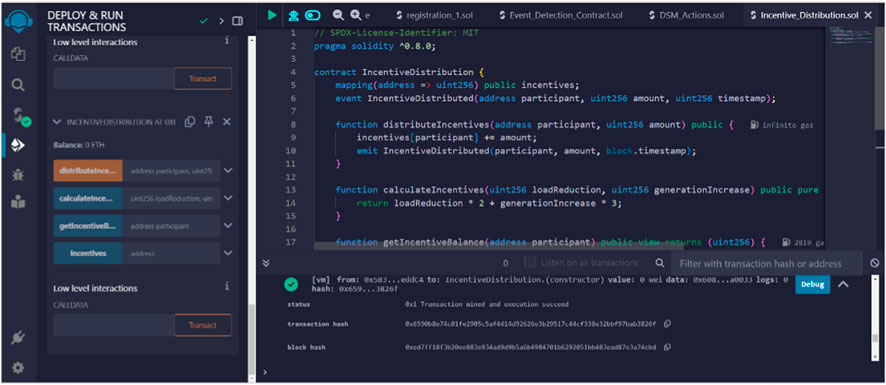The height and width of the screenshot is (385, 886).
Task: Expand the distributeIncentives function parameters
Action: pyautogui.click(x=228, y=170)
